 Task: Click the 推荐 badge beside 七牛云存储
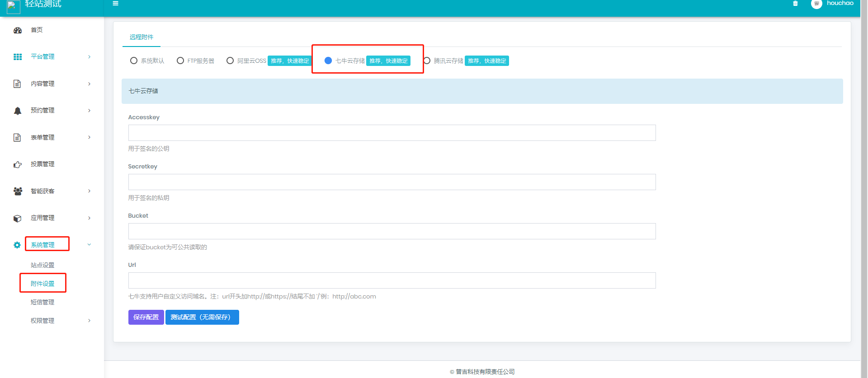click(x=388, y=61)
